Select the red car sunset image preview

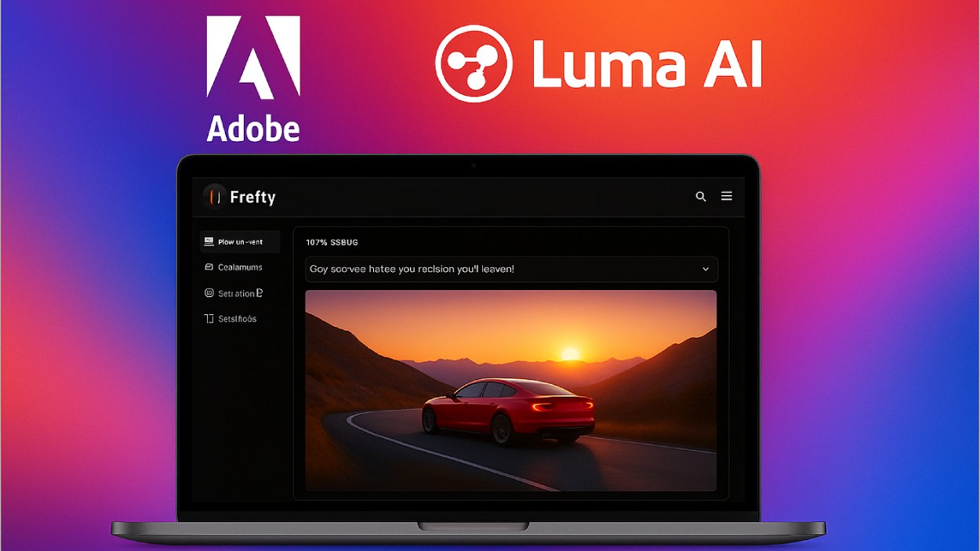pyautogui.click(x=510, y=390)
